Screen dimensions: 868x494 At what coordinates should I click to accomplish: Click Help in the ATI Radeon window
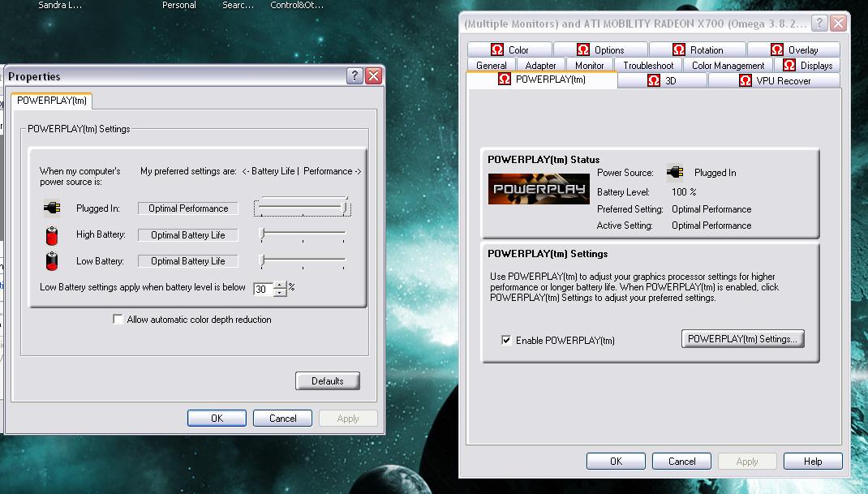[x=813, y=462]
